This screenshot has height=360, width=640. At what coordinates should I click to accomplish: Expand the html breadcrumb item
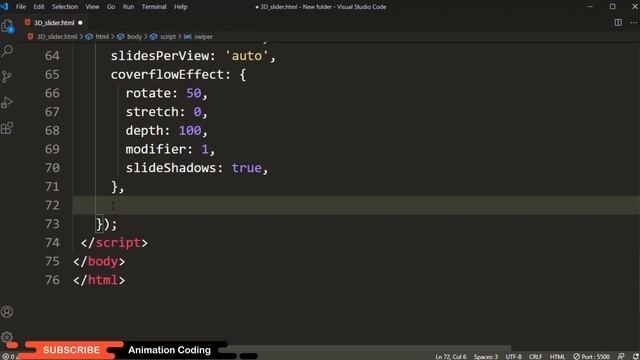[102, 37]
